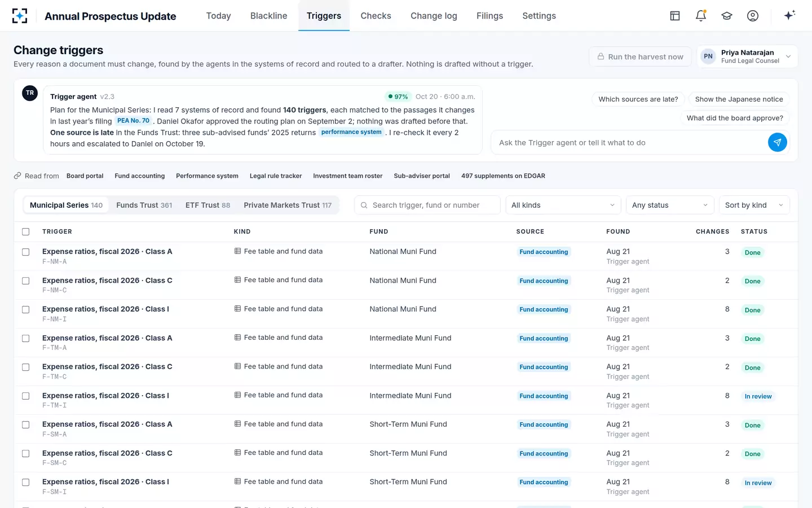Open the user account circle icon

(753, 16)
